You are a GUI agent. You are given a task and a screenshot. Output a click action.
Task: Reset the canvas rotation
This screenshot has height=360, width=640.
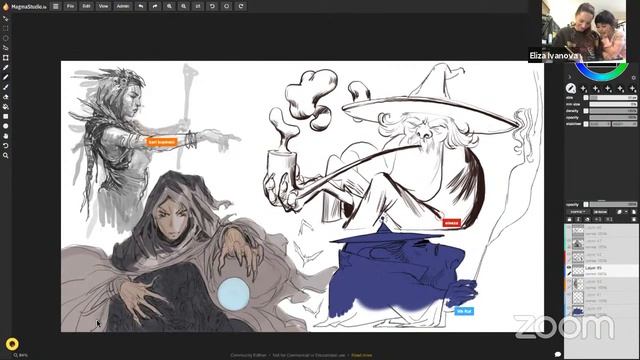[x=227, y=7]
